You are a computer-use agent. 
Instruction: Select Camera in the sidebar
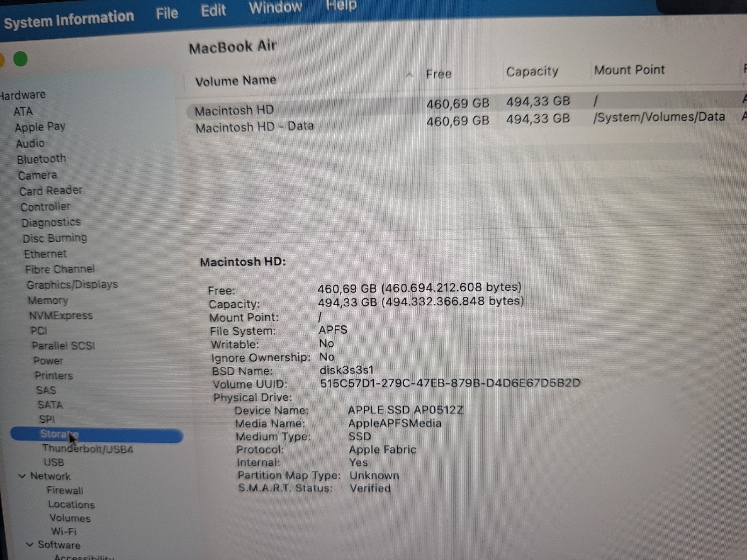[x=38, y=175]
